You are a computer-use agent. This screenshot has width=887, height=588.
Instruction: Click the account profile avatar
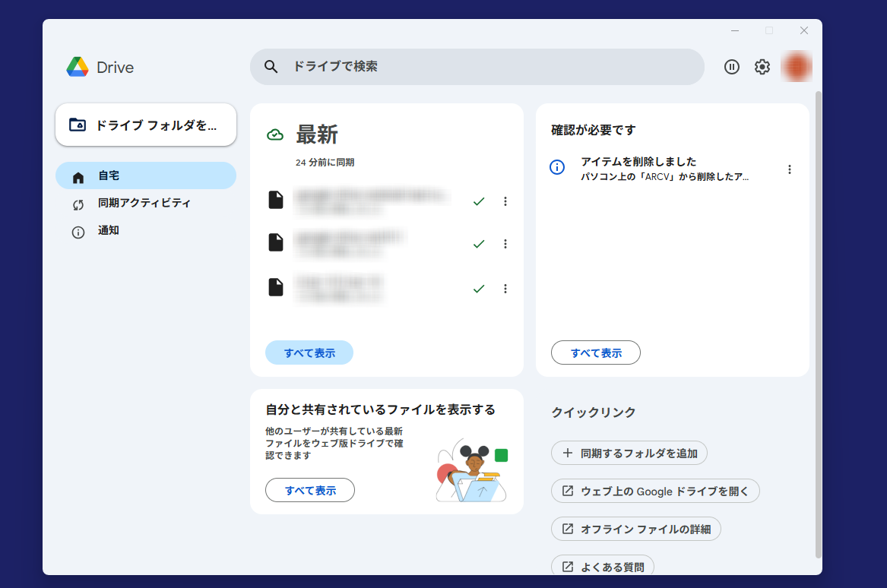tap(797, 67)
